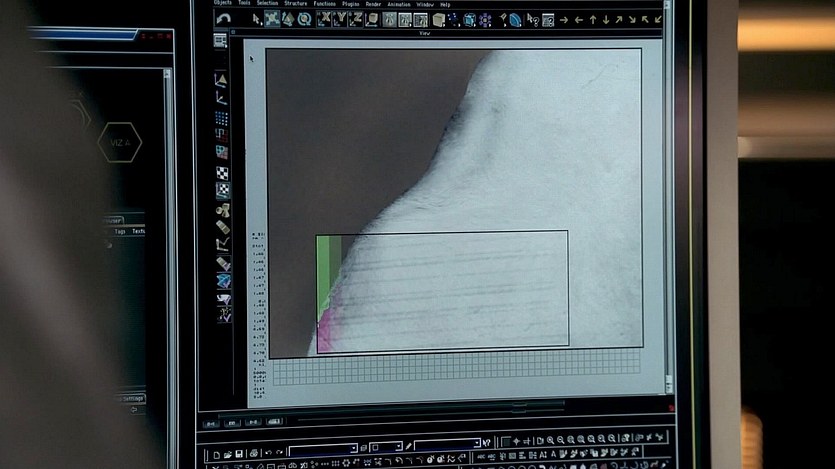Viewport: 835px width, 469px height.
Task: Switch to edges mode icon
Action: point(222,135)
